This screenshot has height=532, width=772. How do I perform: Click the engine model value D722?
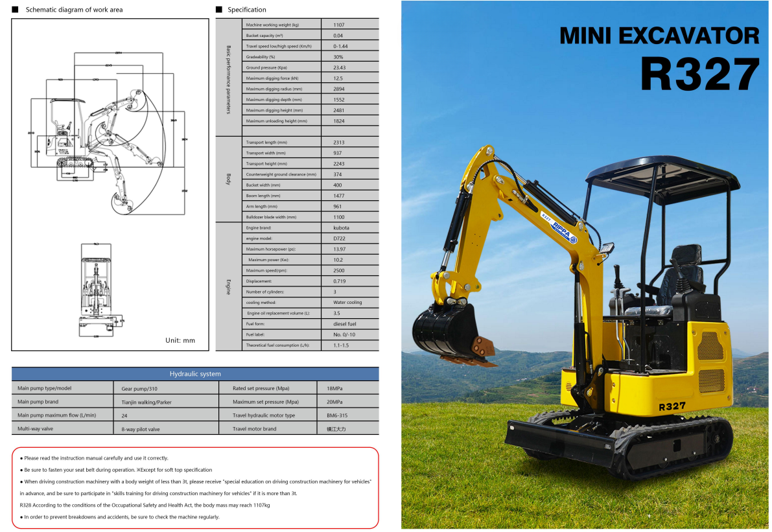[339, 238]
